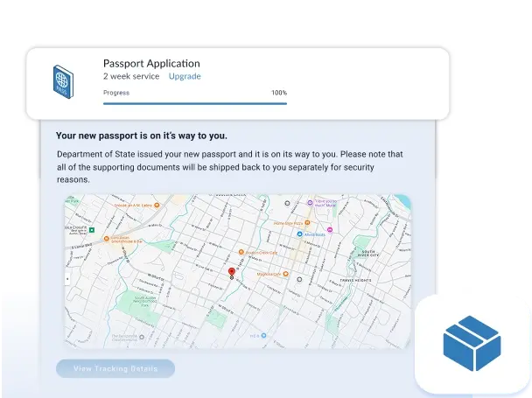Click the passport application progress bar

[194, 103]
